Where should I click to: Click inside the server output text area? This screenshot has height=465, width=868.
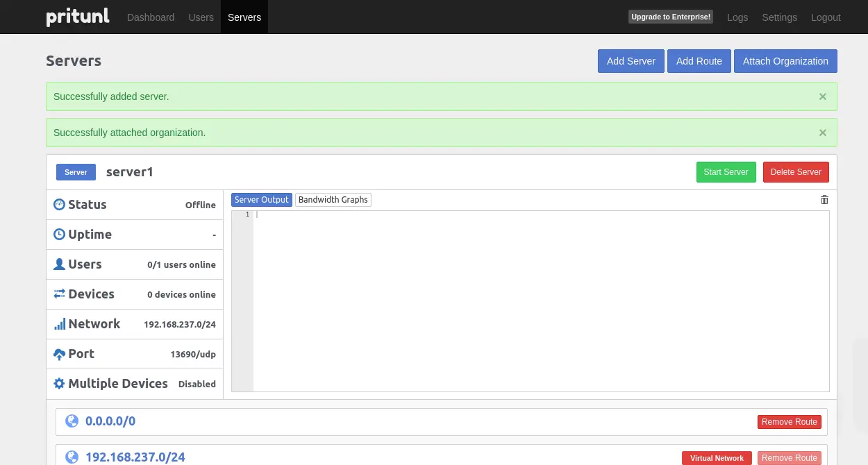541,301
